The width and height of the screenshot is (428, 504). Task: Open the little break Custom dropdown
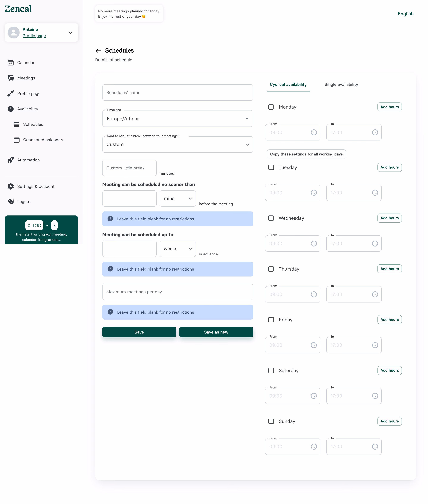[178, 144]
